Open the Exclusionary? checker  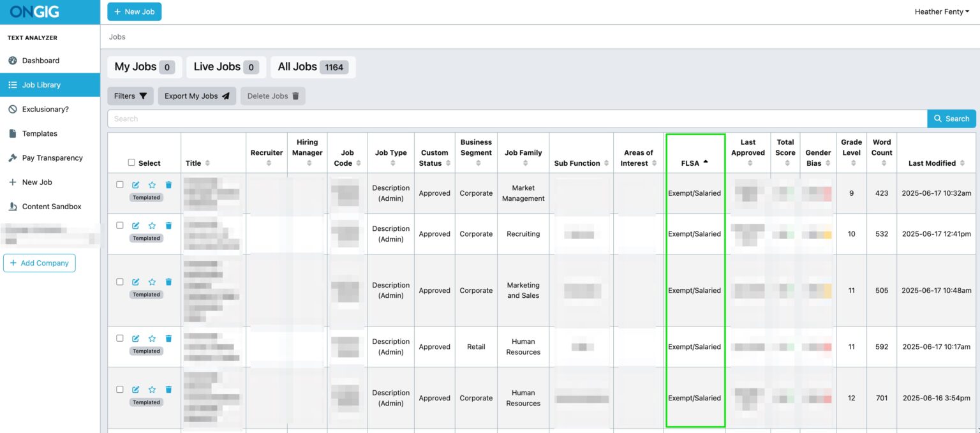coord(46,109)
